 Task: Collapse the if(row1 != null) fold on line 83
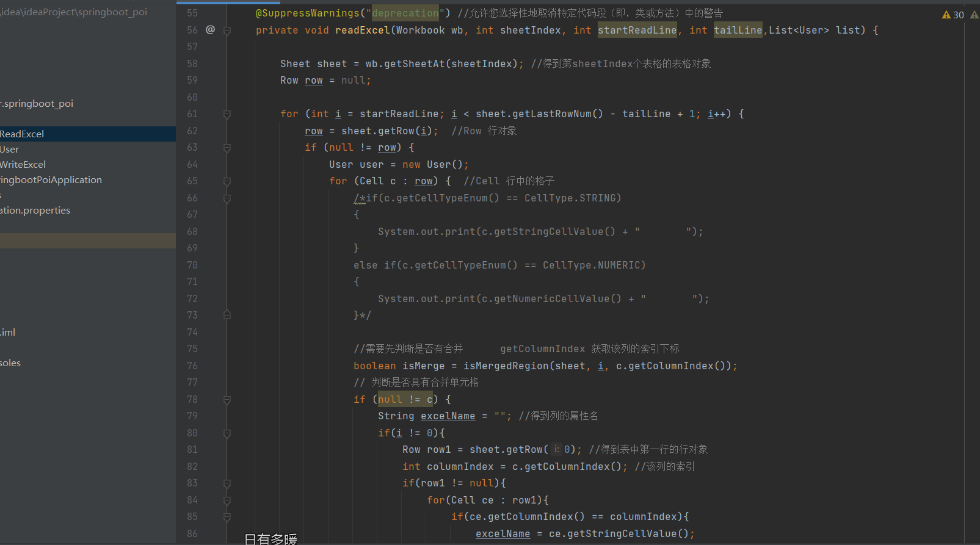pos(227,483)
